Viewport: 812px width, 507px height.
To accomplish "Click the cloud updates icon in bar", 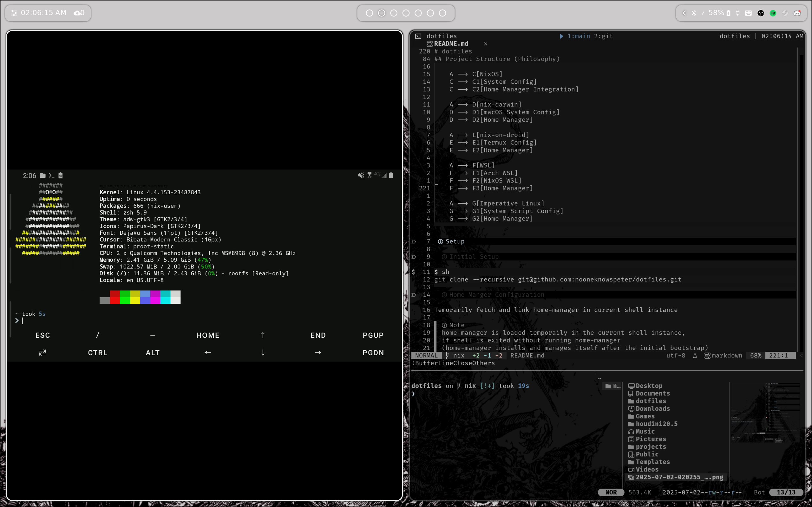I will 78,13.
